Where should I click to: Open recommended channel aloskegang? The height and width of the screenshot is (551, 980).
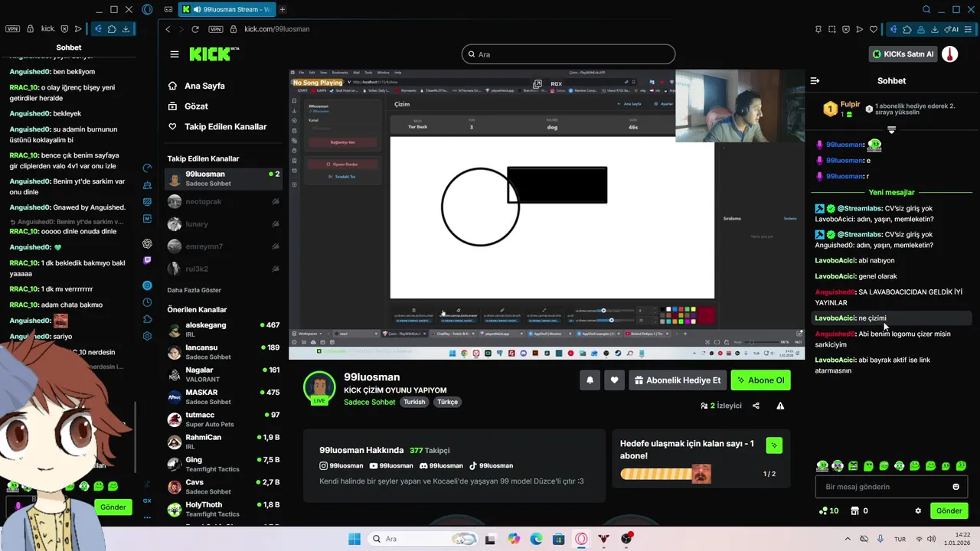pyautogui.click(x=223, y=329)
